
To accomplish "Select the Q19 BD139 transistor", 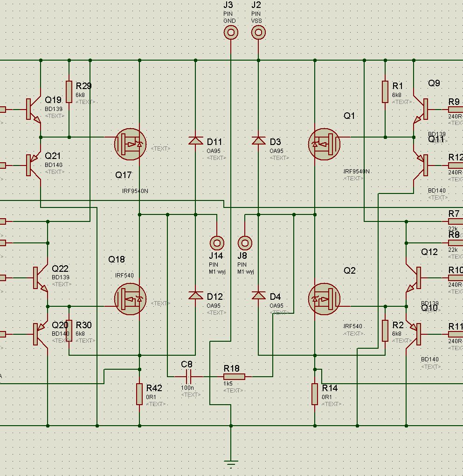I will [34, 109].
